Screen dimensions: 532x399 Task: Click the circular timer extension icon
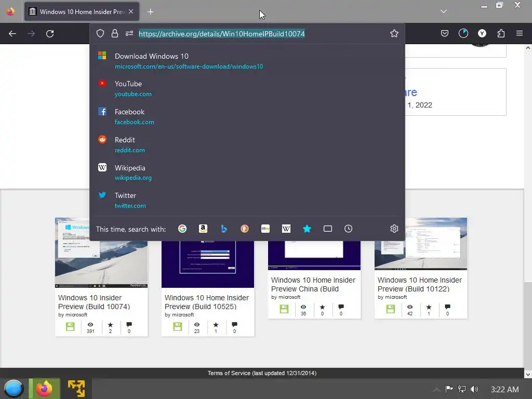coord(463,33)
